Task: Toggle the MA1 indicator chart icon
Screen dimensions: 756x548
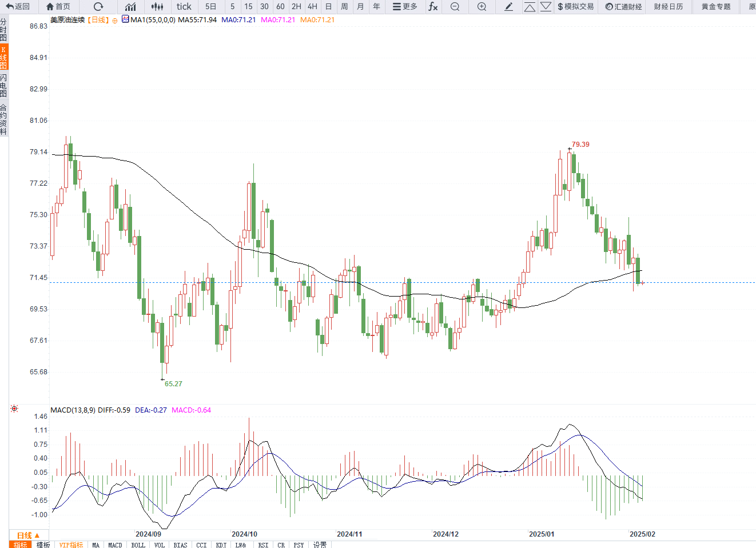Action: [x=125, y=19]
